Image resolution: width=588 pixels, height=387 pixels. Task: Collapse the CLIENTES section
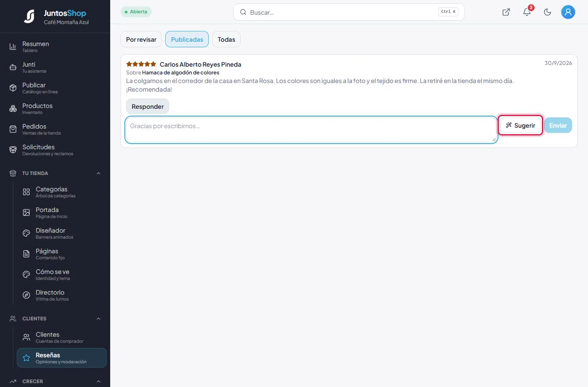(x=99, y=319)
